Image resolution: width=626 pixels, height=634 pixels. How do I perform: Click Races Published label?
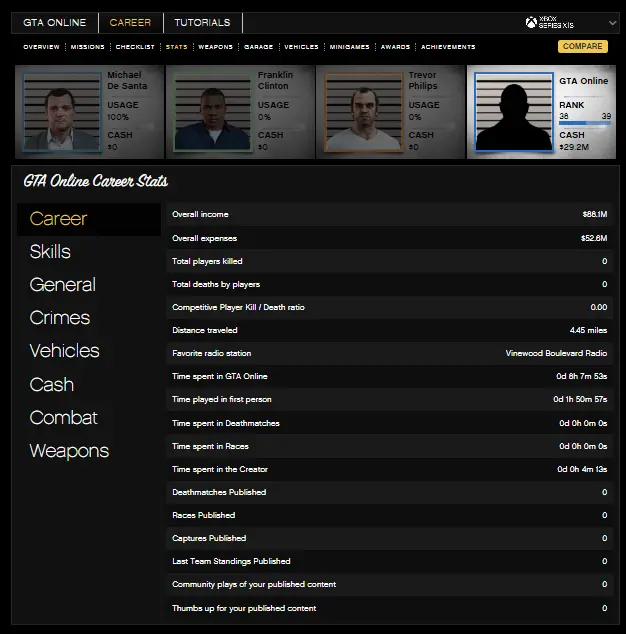tap(203, 515)
